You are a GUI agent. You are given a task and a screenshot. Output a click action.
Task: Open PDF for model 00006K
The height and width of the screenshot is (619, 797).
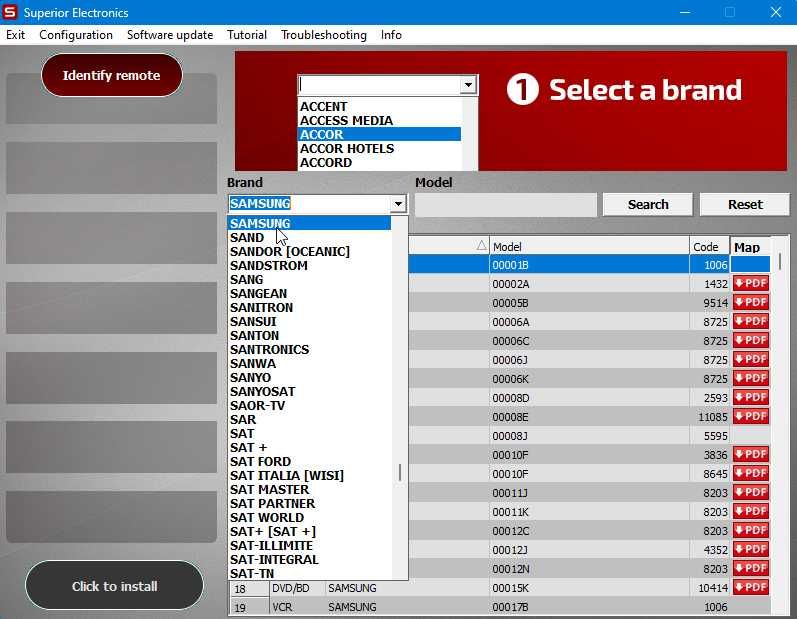tap(751, 379)
